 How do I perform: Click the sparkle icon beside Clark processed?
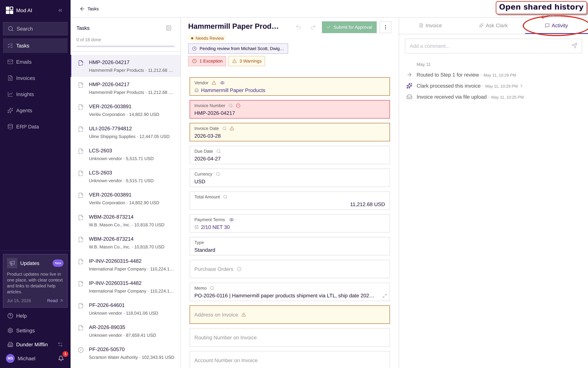pyautogui.click(x=409, y=86)
